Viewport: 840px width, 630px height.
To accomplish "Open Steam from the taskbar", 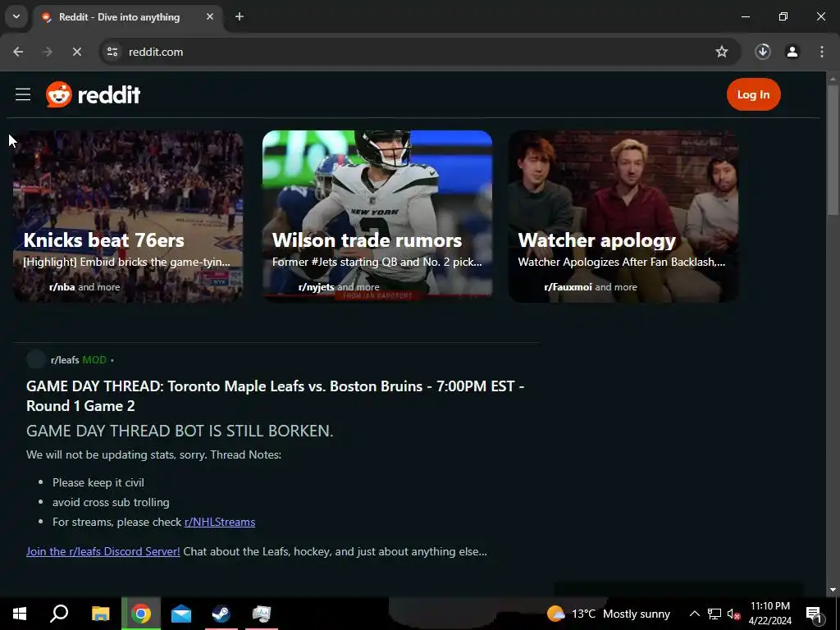I will 221,614.
